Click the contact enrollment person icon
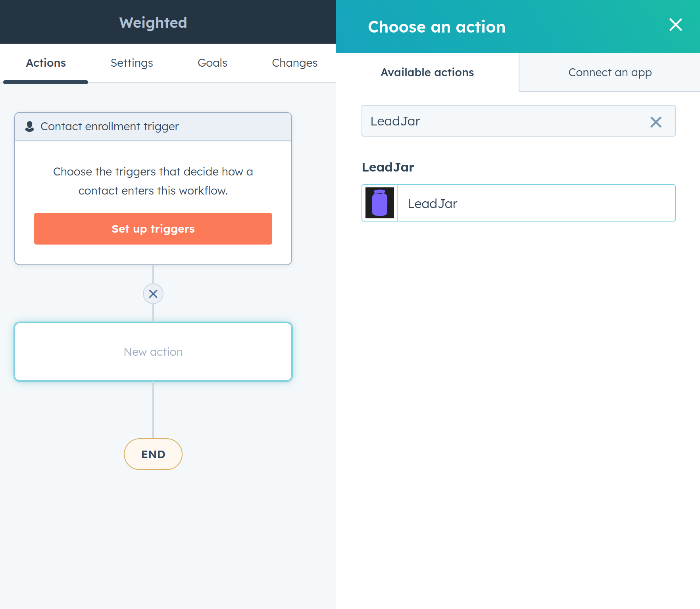This screenshot has width=700, height=609. click(x=29, y=126)
